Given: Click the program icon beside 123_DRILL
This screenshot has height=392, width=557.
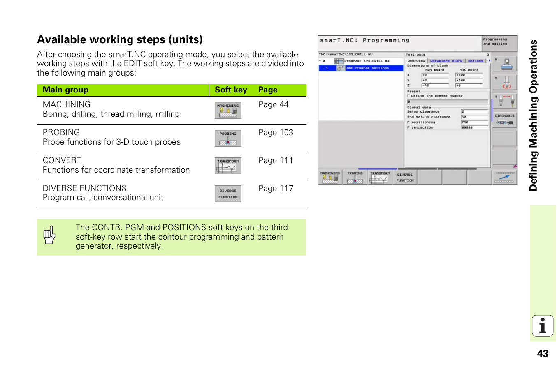Looking at the screenshot, I should click(339, 61).
